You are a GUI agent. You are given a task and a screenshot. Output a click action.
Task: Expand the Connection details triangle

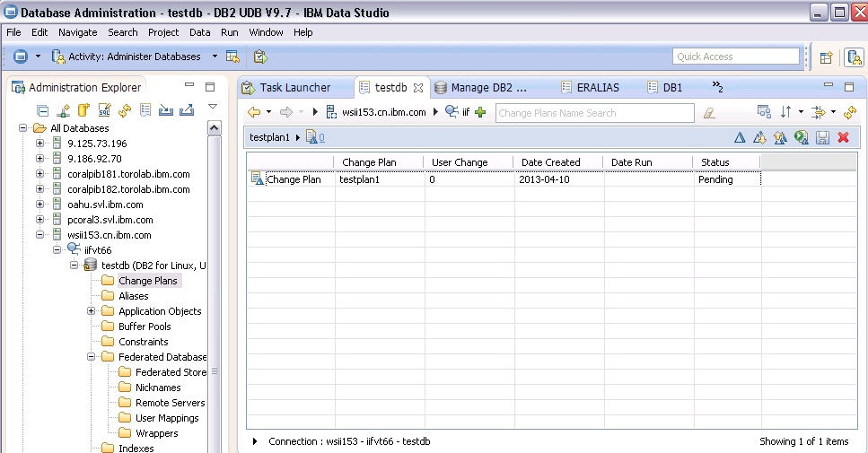click(255, 441)
